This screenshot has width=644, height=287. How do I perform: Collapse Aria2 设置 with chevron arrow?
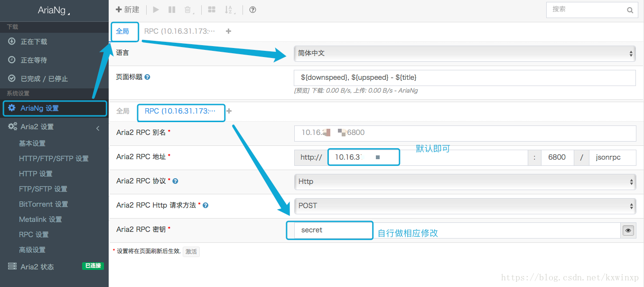point(98,127)
